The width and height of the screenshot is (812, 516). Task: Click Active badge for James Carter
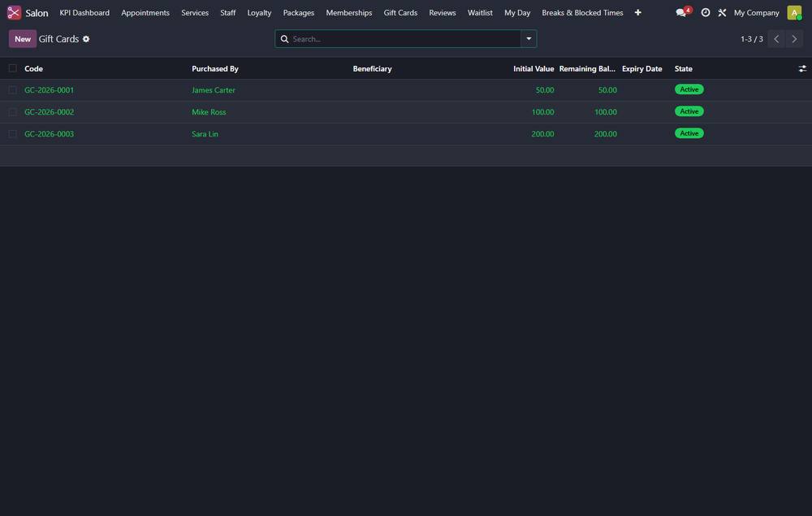689,89
